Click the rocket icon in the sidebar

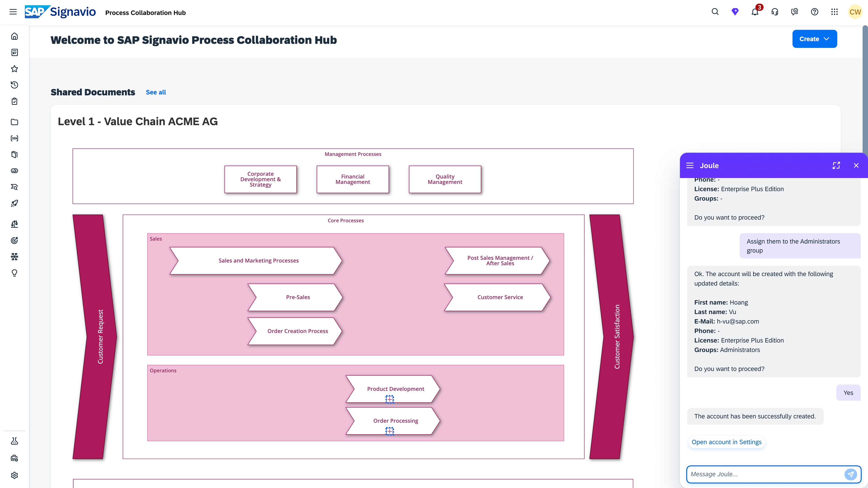[x=14, y=203]
